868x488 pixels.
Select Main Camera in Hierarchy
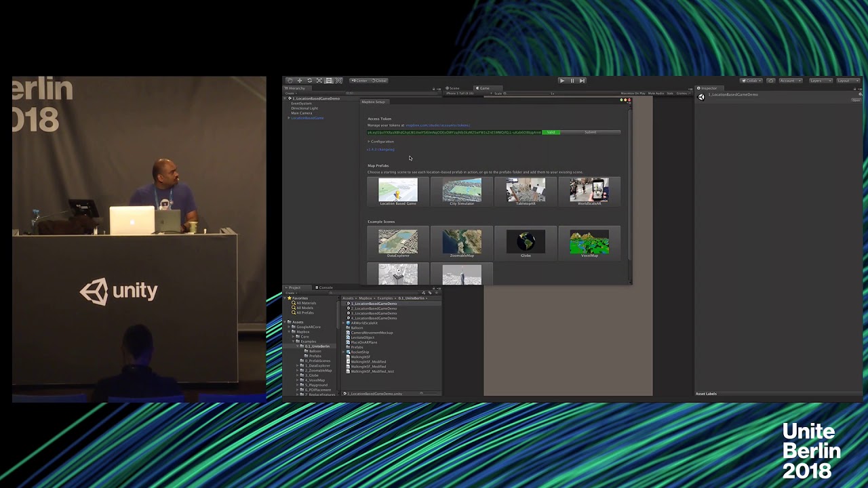click(x=302, y=113)
